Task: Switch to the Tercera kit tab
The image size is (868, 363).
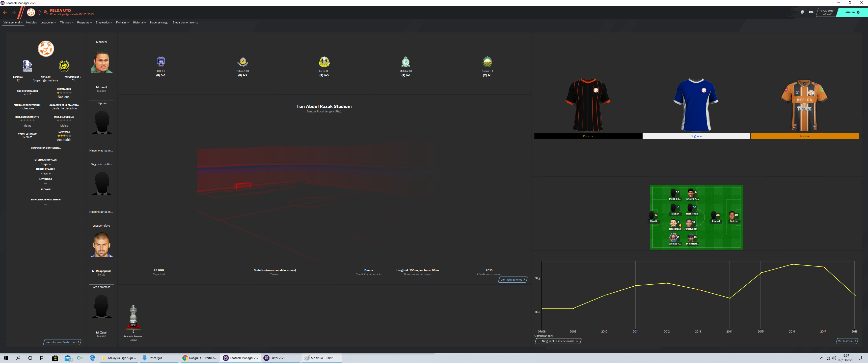Action: click(805, 136)
